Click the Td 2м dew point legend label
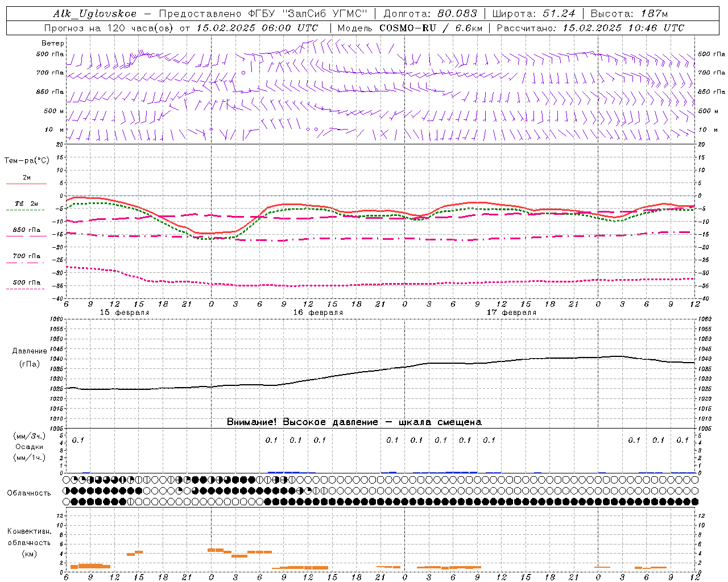728x582 pixels. click(26, 203)
